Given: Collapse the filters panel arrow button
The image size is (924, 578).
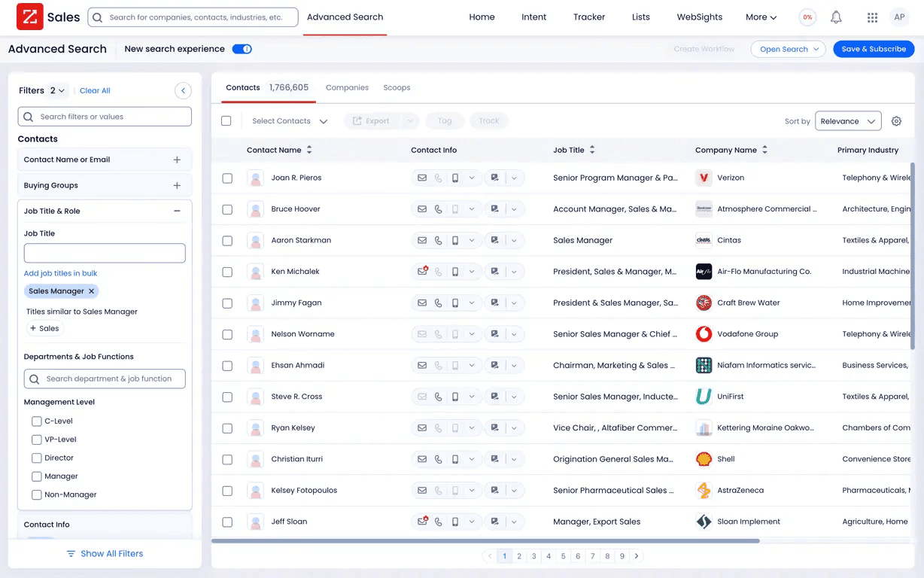Looking at the screenshot, I should 183,90.
